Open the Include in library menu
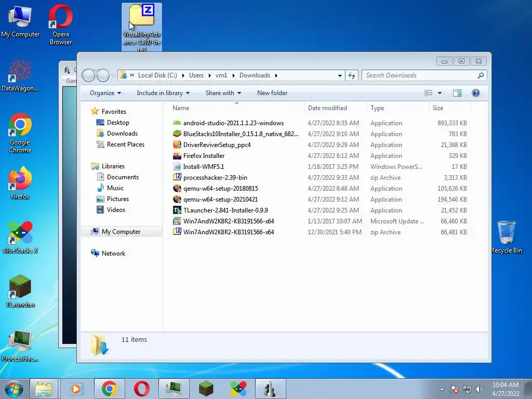Screen dimensions: 532x399 (x=163, y=93)
